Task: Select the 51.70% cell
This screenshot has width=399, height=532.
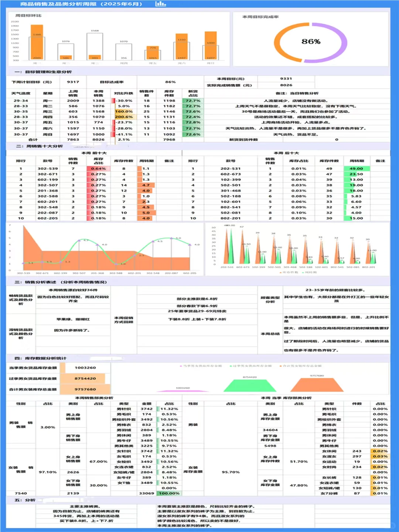Action: (x=299, y=462)
